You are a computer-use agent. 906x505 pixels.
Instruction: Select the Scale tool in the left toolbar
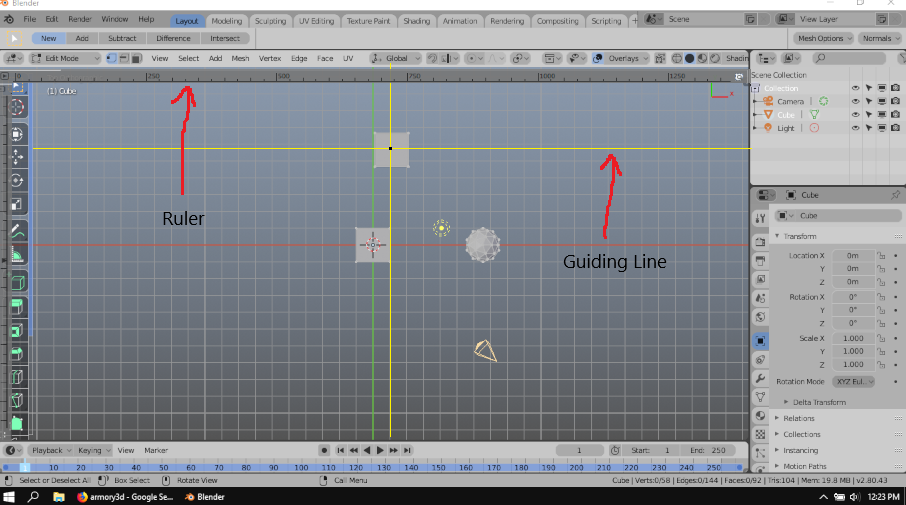17,203
